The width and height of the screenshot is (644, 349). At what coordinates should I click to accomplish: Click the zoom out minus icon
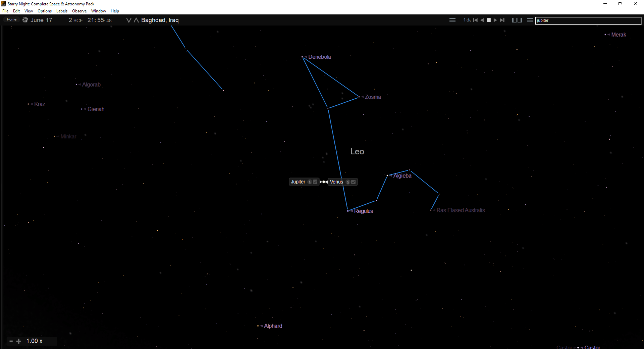tap(11, 341)
